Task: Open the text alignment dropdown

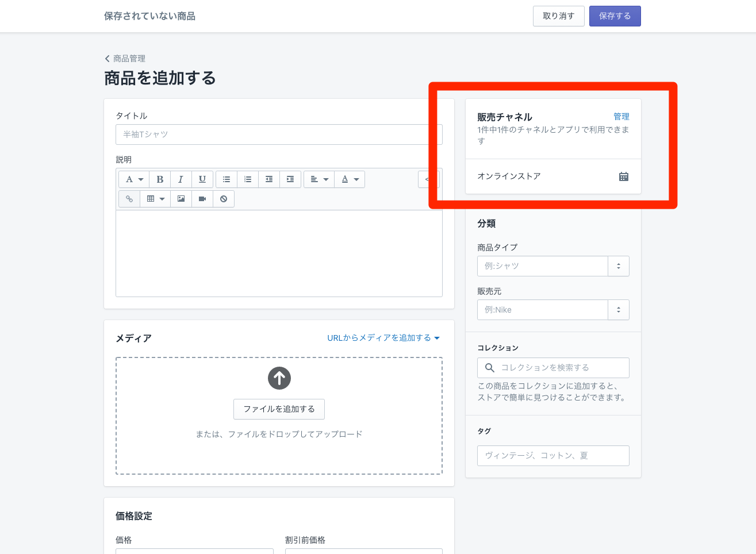Action: click(x=318, y=179)
